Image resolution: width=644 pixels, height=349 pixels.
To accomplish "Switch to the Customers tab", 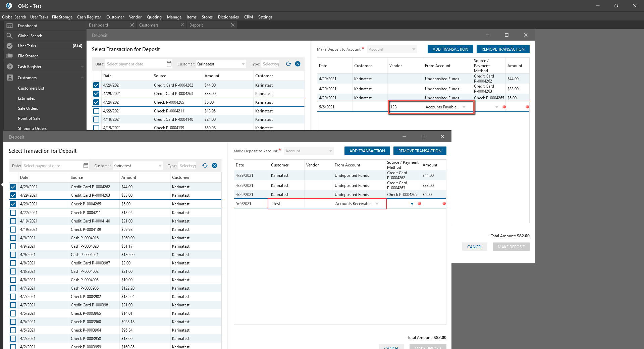I will (x=149, y=25).
